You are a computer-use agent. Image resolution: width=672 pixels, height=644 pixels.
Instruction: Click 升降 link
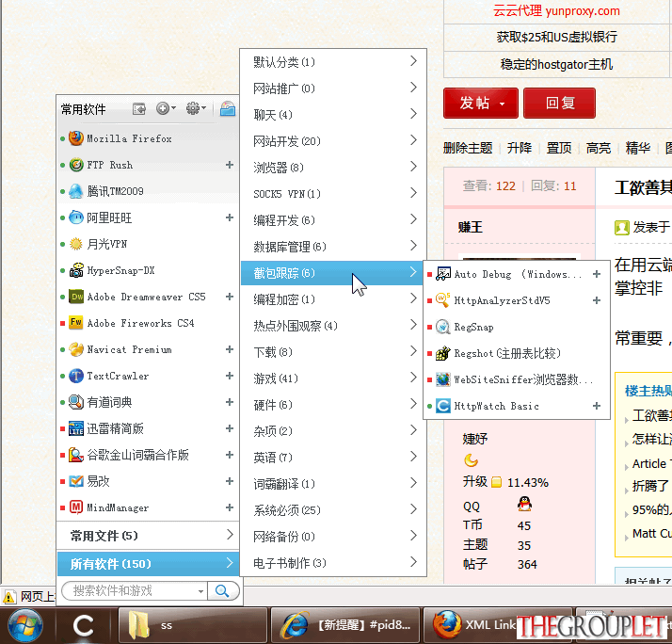tap(520, 149)
